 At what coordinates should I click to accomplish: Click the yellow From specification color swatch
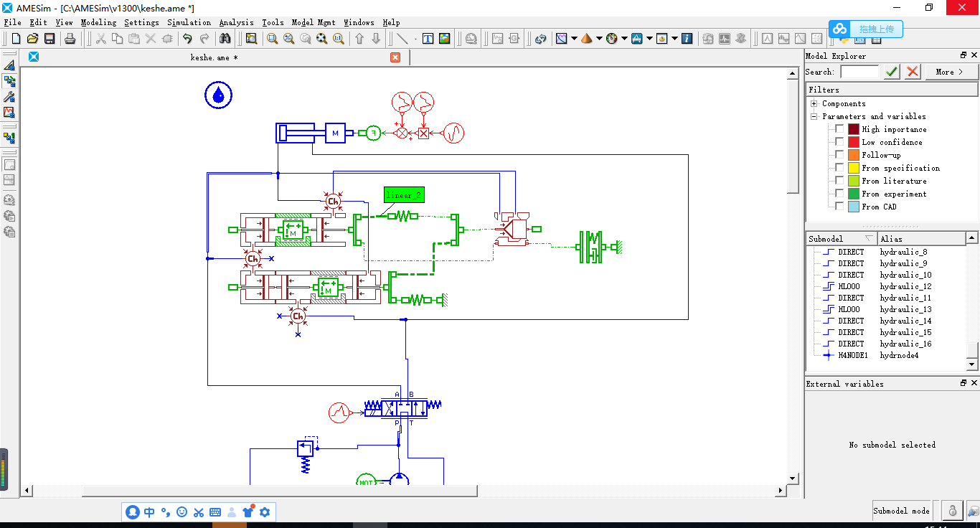point(854,168)
